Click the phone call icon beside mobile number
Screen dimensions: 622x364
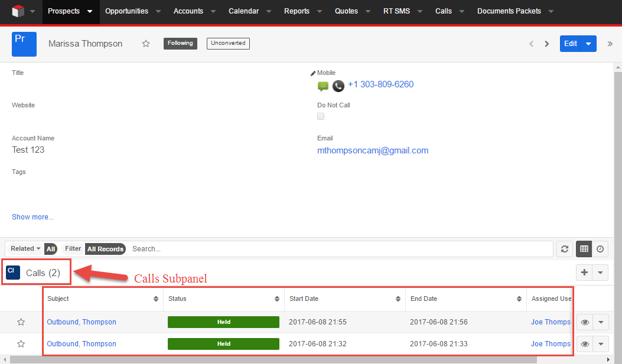click(x=338, y=86)
